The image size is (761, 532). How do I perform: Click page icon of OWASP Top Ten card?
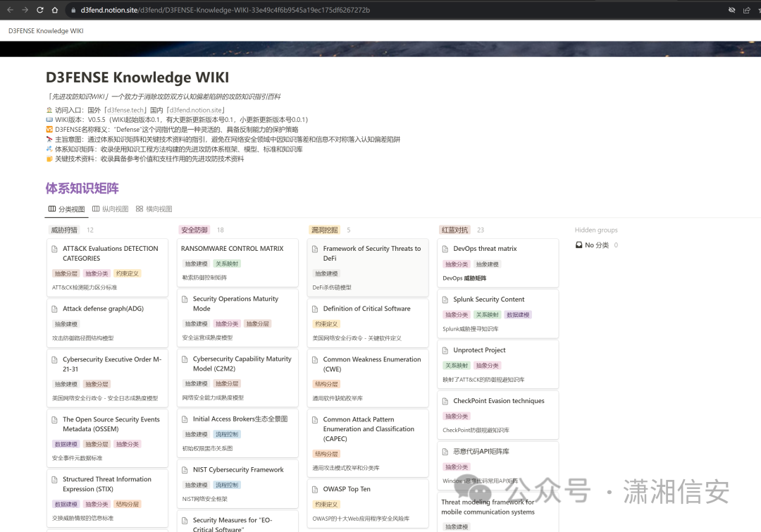click(315, 490)
